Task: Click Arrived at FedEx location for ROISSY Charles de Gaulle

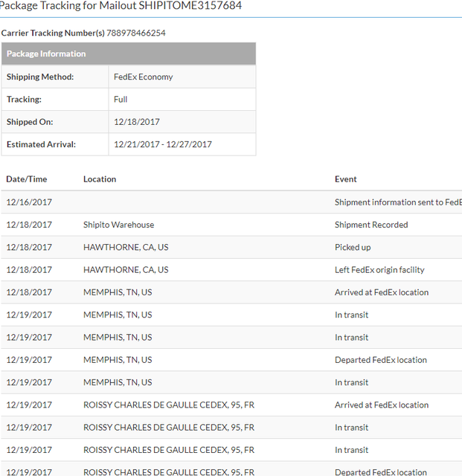Action: coord(382,405)
